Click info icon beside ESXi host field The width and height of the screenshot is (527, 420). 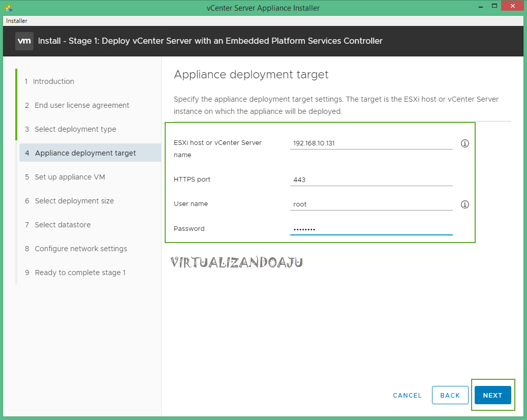click(x=464, y=143)
